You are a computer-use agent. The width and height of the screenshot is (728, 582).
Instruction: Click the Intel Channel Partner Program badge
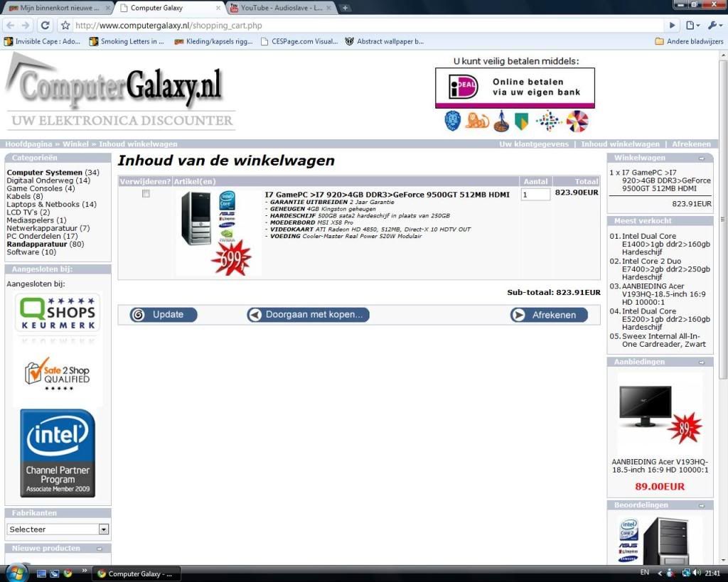pyautogui.click(x=58, y=453)
